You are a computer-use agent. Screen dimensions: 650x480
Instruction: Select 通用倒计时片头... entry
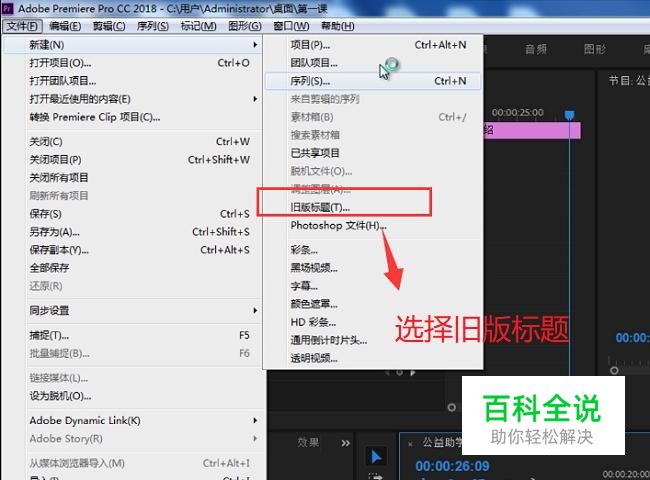point(373,340)
